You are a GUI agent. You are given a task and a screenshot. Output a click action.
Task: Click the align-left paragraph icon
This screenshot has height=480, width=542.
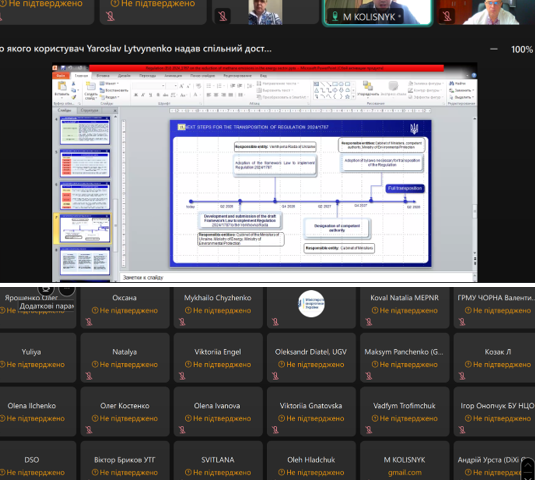(x=209, y=95)
